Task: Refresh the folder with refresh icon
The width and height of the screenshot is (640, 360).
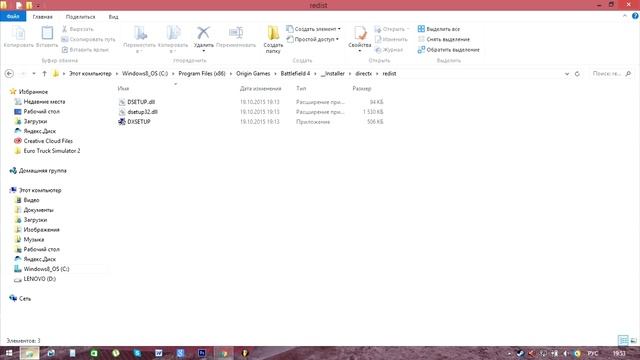Action: [577, 74]
